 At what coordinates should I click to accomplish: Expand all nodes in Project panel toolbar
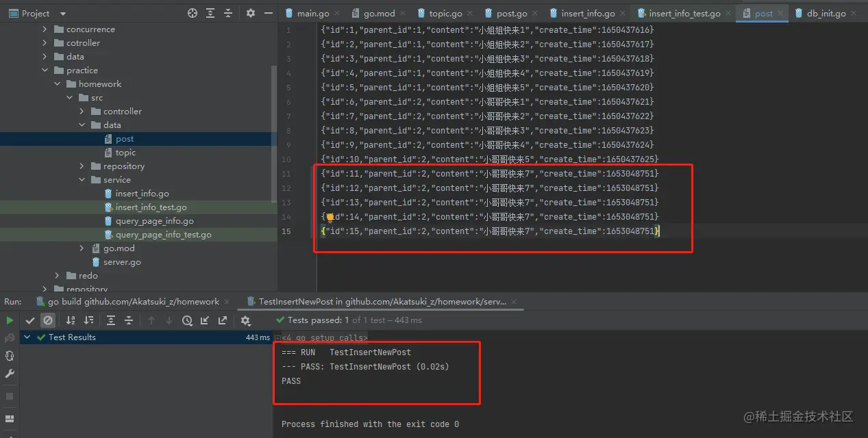click(x=210, y=13)
